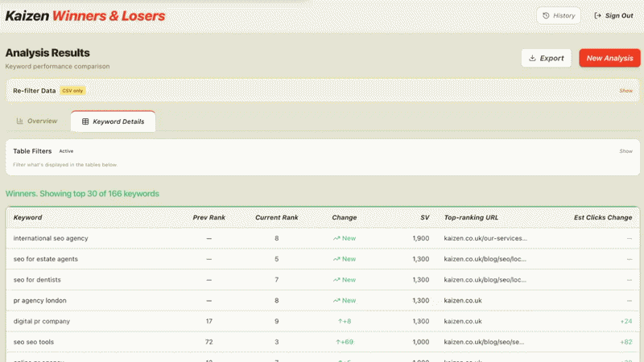Viewport: 644px width, 362px height.
Task: Click the Export download icon
Action: click(x=532, y=58)
